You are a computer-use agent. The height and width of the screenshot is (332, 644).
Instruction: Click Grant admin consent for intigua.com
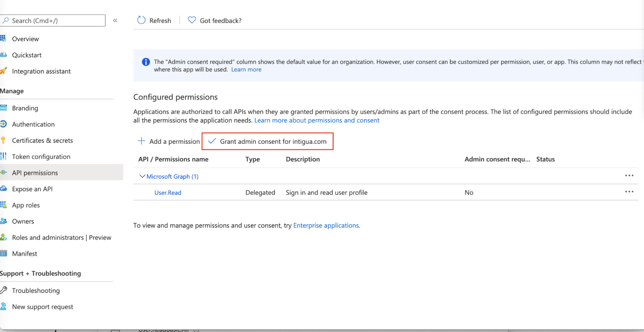[267, 141]
